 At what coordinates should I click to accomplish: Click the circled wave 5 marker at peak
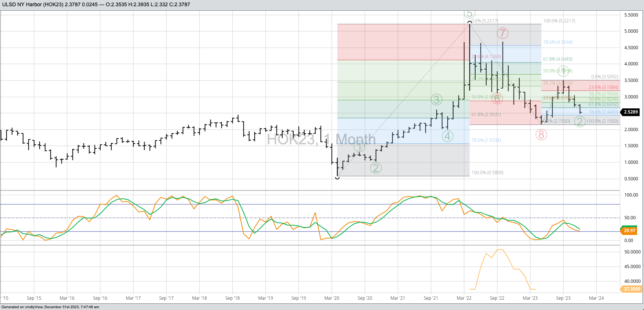click(x=469, y=14)
